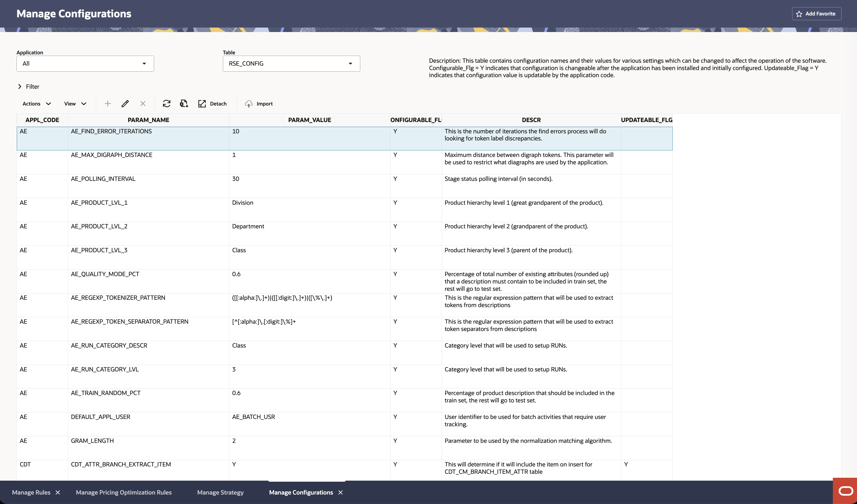This screenshot has width=857, height=504.
Task: Close the Manage Configurations tab
Action: [341, 492]
